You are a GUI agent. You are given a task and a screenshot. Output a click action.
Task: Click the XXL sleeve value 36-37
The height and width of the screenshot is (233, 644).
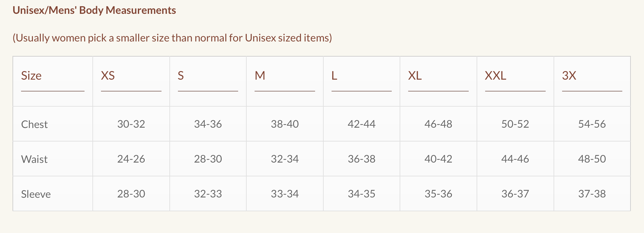pyautogui.click(x=515, y=194)
